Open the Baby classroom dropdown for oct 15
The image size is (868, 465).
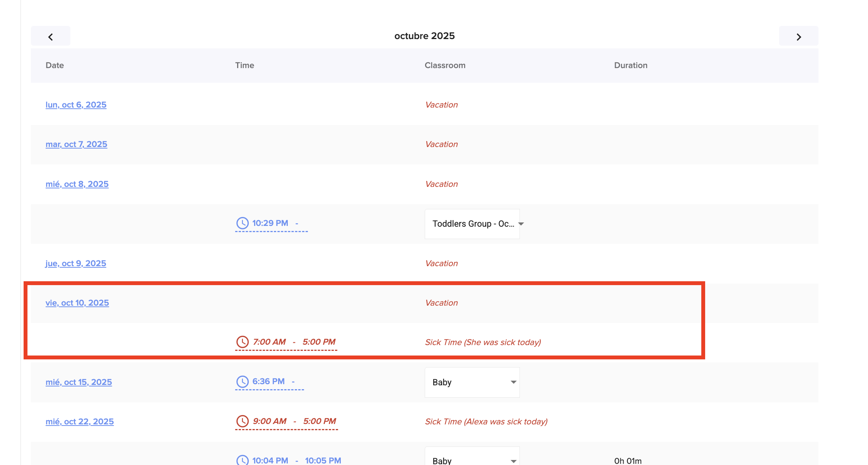472,382
